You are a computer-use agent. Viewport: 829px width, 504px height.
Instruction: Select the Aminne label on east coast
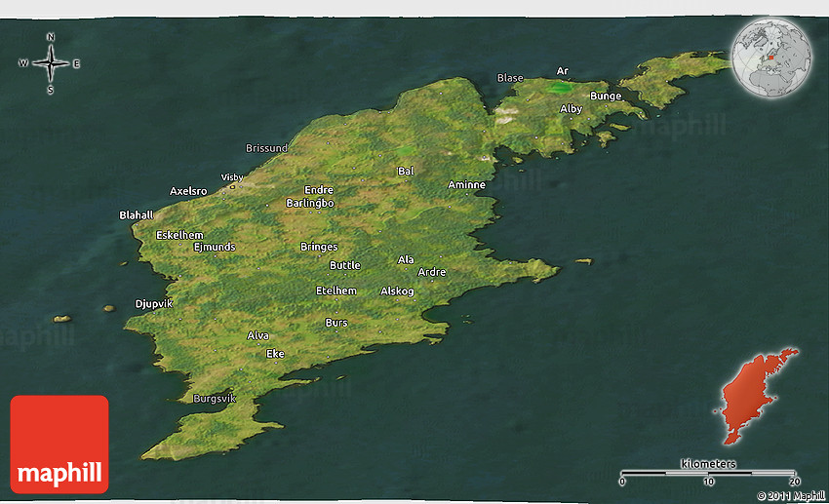point(466,184)
